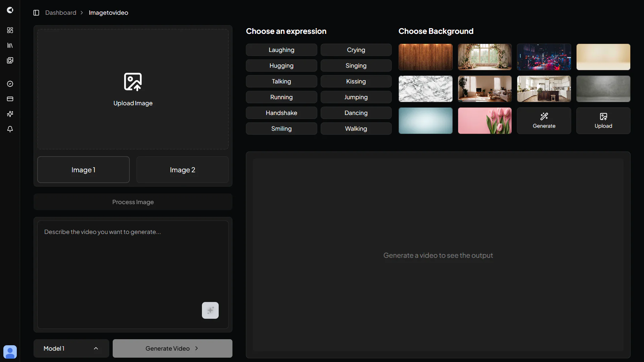Open the image gallery icon in sidebar
Image resolution: width=644 pixels, height=362 pixels.
click(10, 60)
